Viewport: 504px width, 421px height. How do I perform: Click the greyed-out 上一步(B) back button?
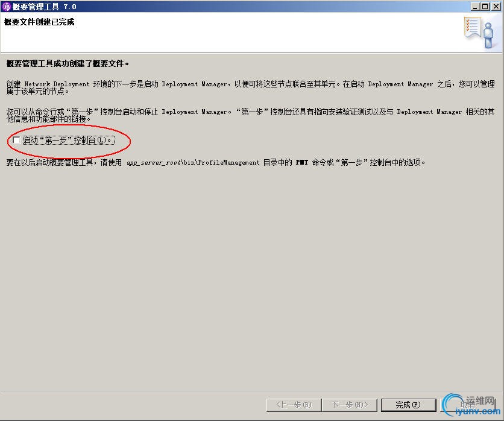tap(294, 405)
